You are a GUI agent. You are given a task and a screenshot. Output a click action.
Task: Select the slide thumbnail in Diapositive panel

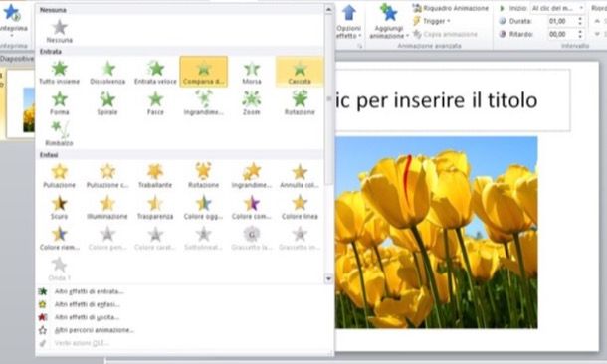point(20,103)
